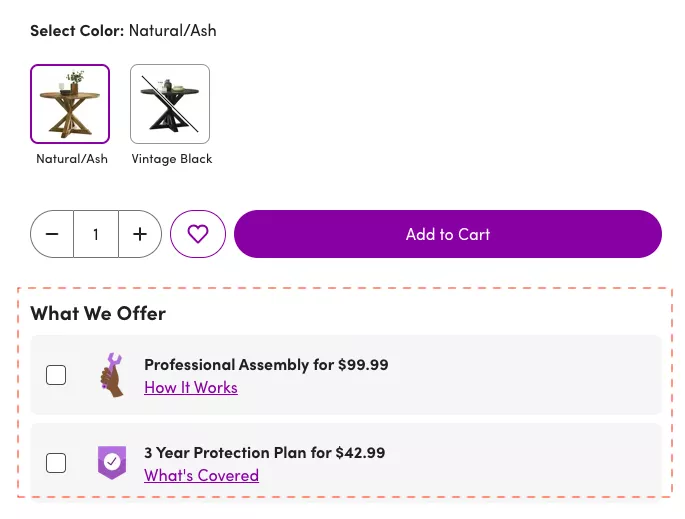Viewport: 685px width, 519px height.
Task: Click the What We Offer heading
Action: [98, 313]
